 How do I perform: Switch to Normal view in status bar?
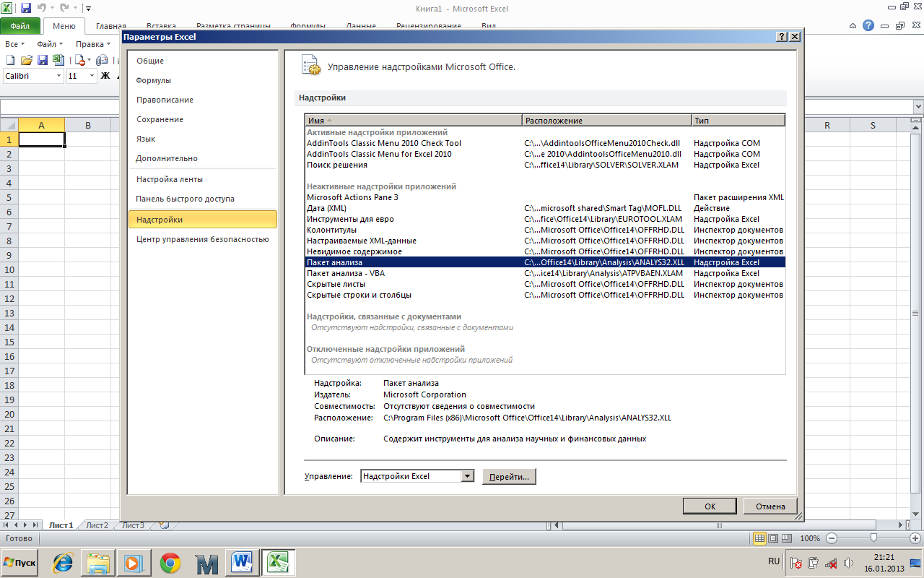point(759,538)
